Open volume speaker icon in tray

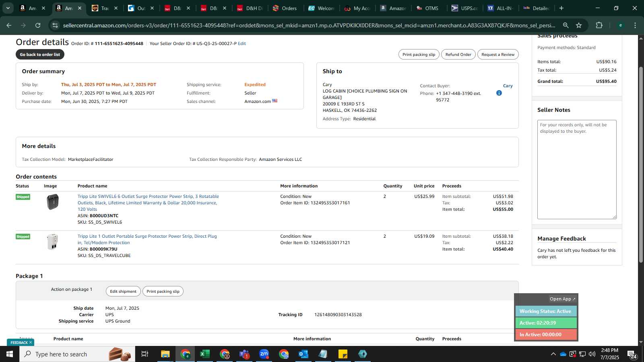click(592, 354)
